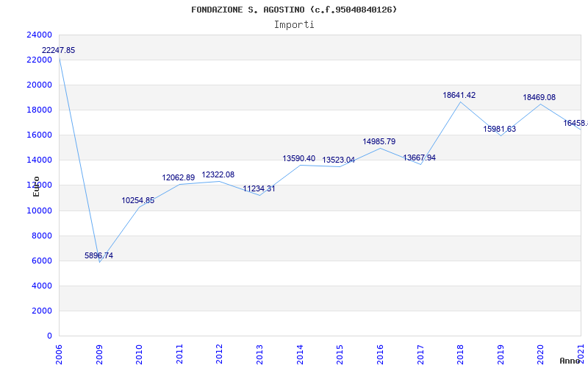Select the 2012 year tick label

(x=219, y=355)
